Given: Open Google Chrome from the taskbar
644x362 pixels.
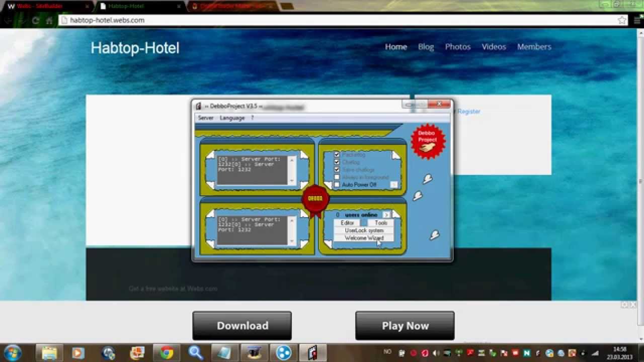Looking at the screenshot, I should (166, 353).
